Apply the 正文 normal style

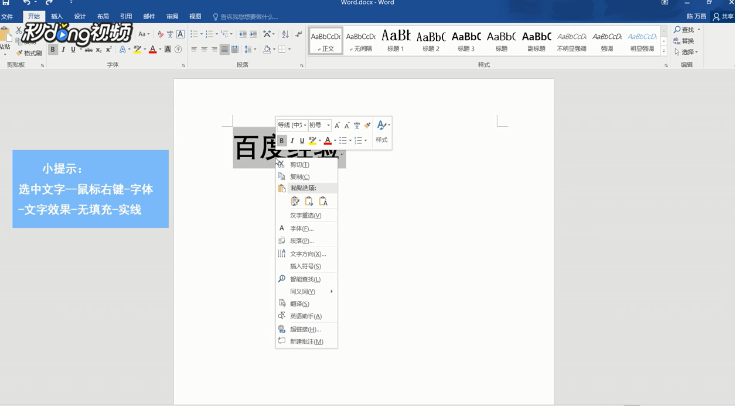(x=326, y=40)
